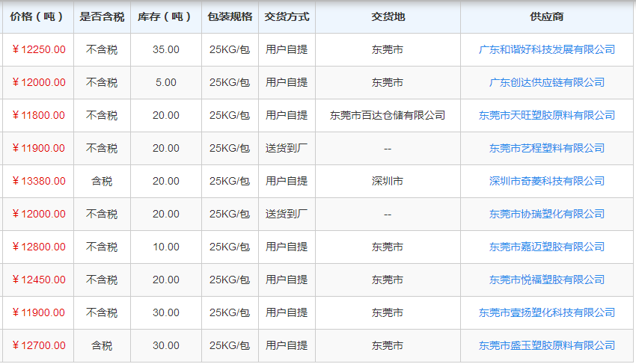Open supplier 东莞市壹扬塑化科技有限公司
636x364 pixels.
coord(546,312)
